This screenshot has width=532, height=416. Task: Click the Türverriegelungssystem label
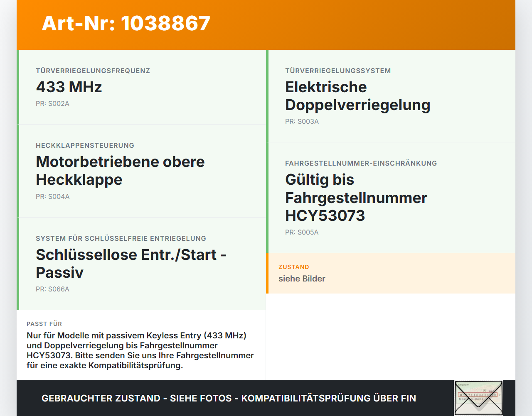(338, 71)
